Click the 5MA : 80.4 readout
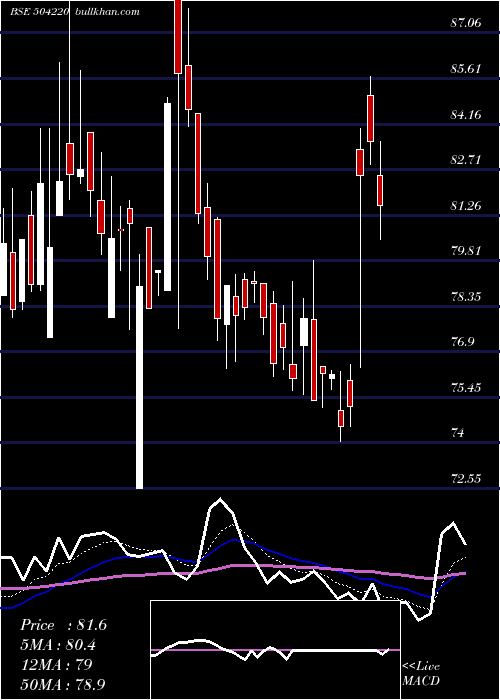The height and width of the screenshot is (700, 500). (x=58, y=645)
